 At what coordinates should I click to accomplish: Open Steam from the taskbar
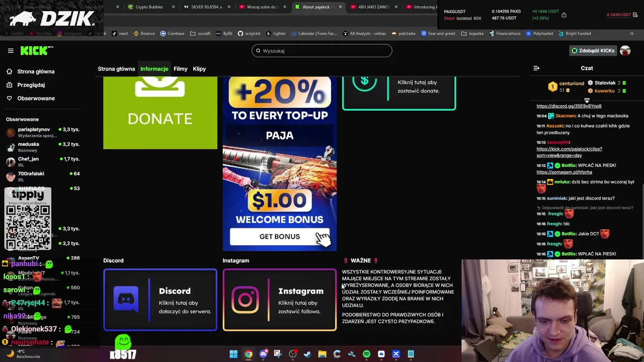point(307,354)
